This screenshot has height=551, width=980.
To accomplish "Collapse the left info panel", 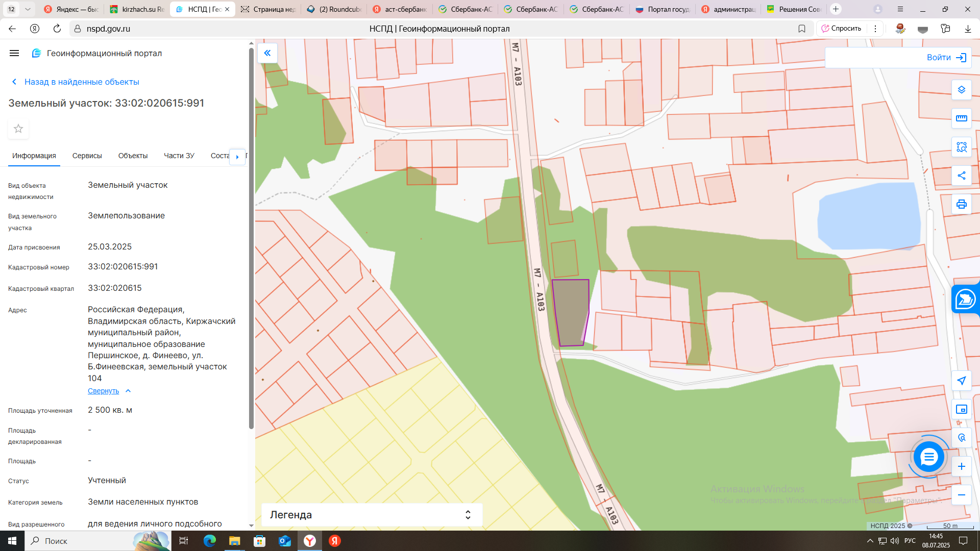I will click(267, 53).
